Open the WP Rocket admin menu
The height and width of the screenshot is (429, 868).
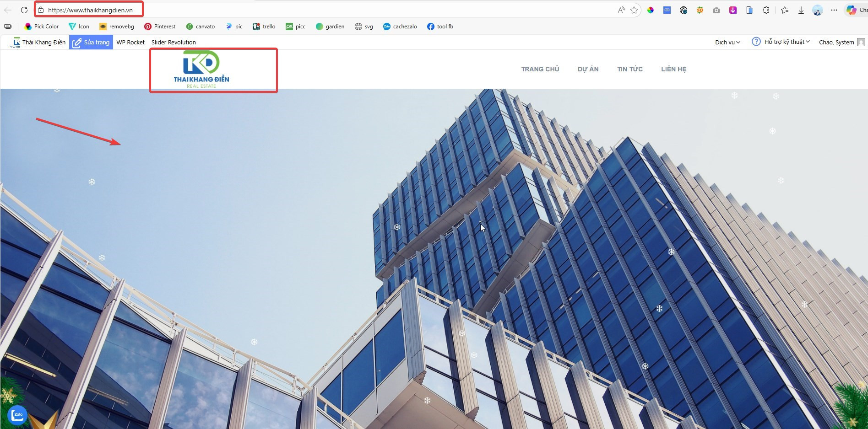[130, 42]
